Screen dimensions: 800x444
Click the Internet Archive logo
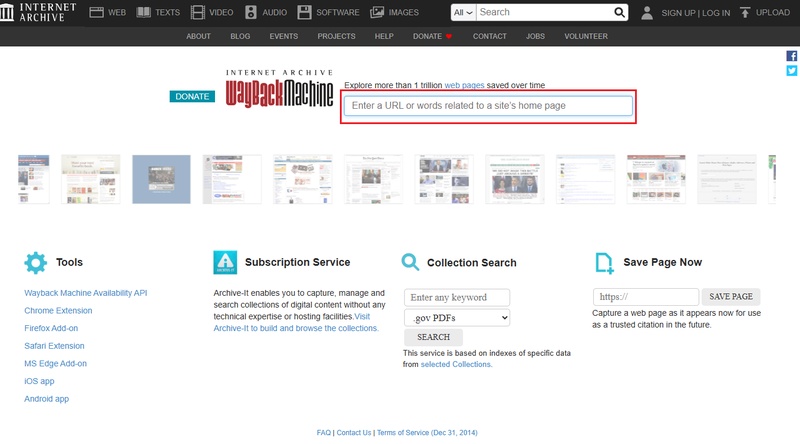38,12
